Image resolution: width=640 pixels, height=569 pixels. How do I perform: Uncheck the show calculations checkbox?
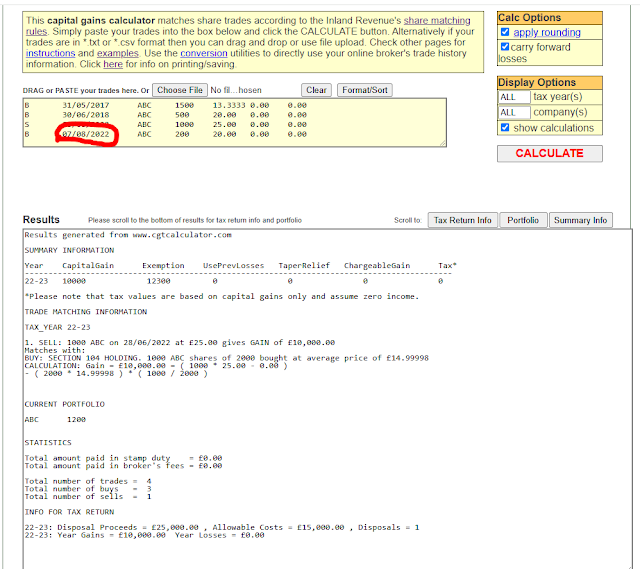tap(505, 127)
